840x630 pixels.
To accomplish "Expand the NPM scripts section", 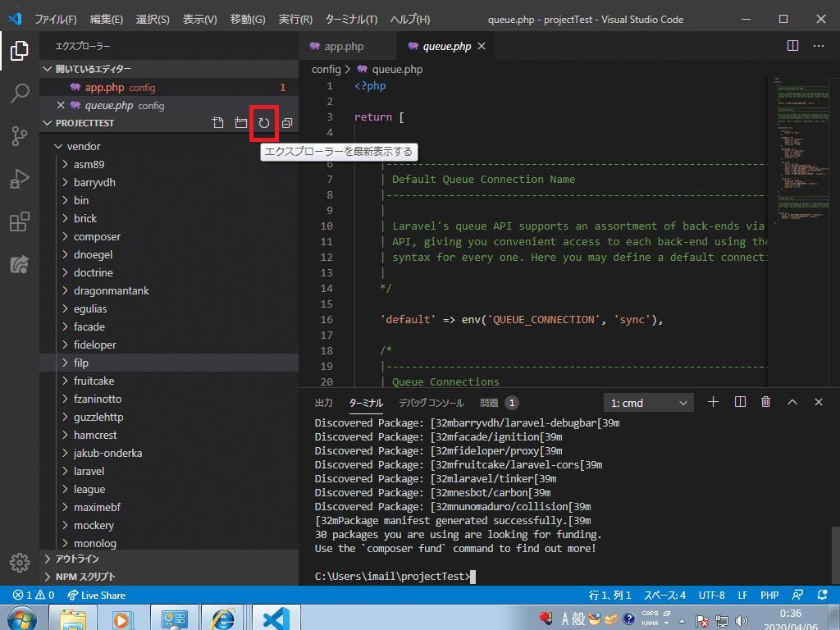I will [169, 577].
